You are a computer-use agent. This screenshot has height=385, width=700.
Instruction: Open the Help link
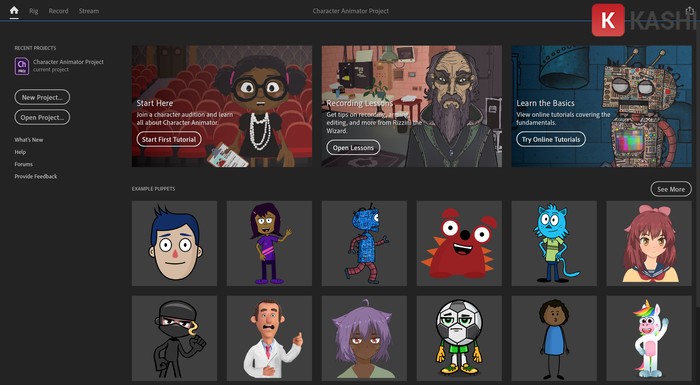20,152
